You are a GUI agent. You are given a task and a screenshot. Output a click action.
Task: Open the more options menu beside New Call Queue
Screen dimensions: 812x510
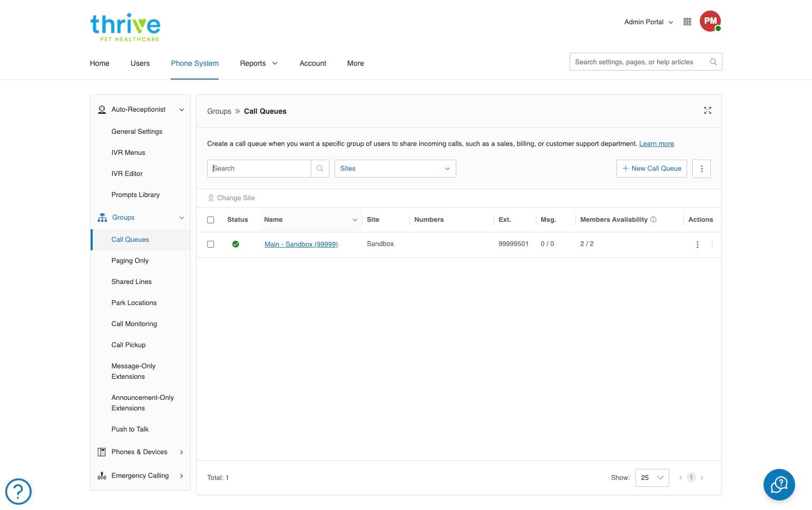(701, 169)
